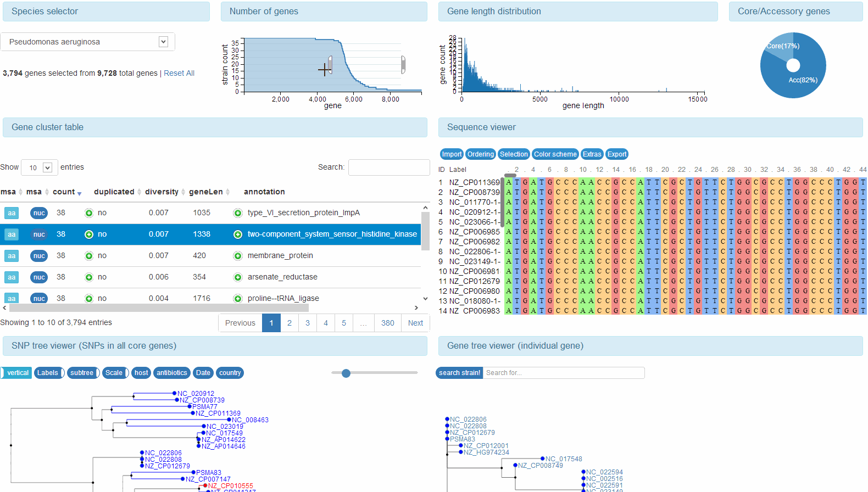The height and width of the screenshot is (492, 868).
Task: Select NZ_CP010555 leaf in SNP tree
Action: (x=231, y=486)
